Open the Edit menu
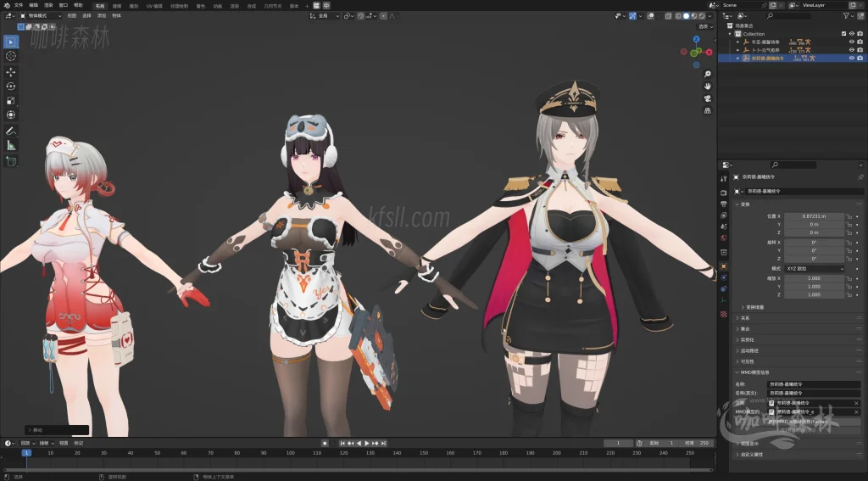 coord(34,6)
